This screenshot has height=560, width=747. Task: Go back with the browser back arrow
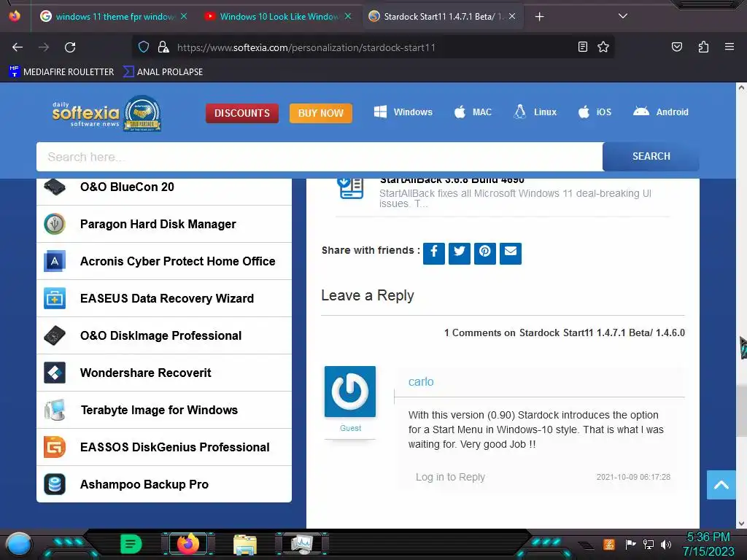point(18,47)
